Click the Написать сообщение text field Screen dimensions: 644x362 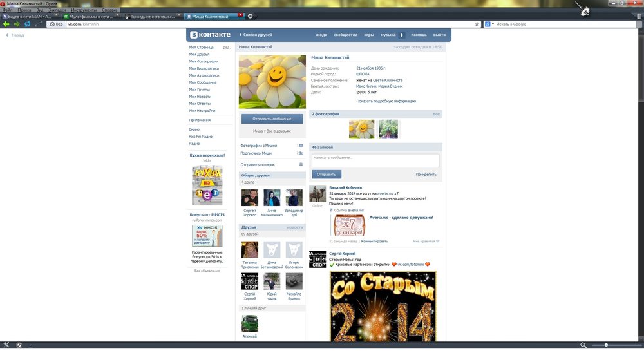pyautogui.click(x=375, y=160)
